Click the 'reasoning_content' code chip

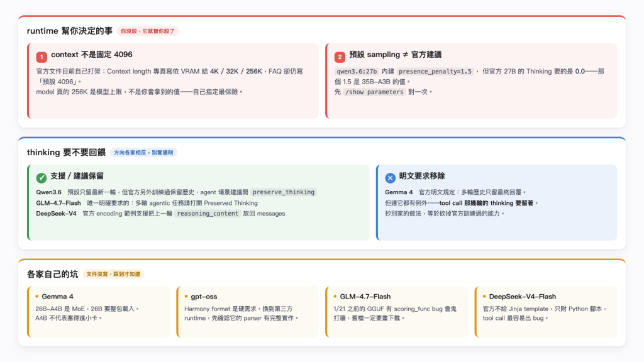pyautogui.click(x=208, y=214)
